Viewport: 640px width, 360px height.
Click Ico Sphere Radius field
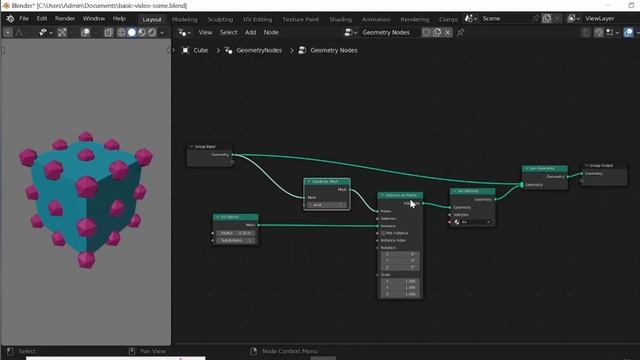click(236, 233)
